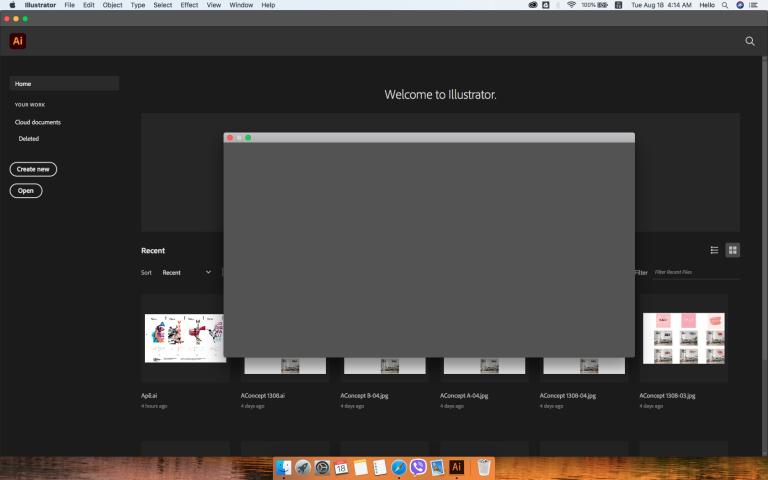This screenshot has height=480, width=768.
Task: Open the Wi-Fi status menu
Action: click(571, 5)
